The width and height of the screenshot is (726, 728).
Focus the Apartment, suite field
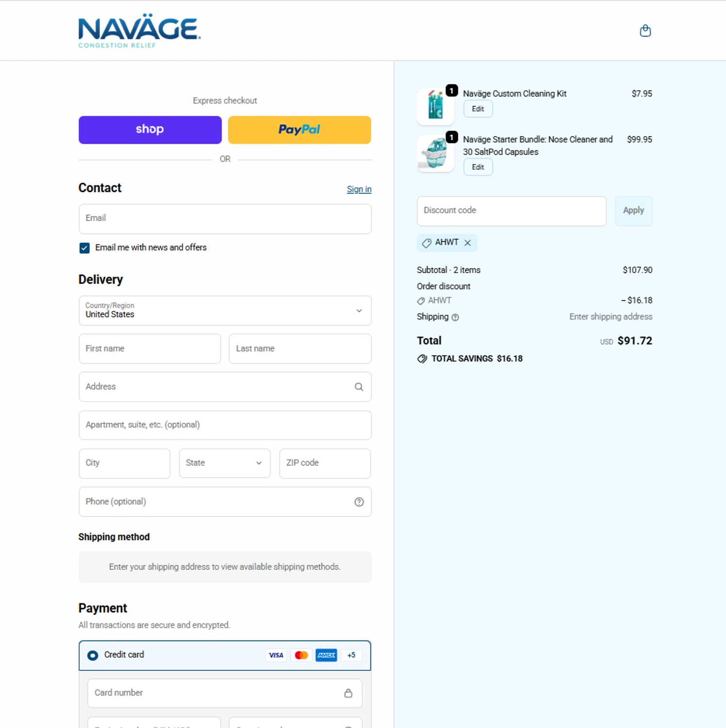(x=225, y=425)
